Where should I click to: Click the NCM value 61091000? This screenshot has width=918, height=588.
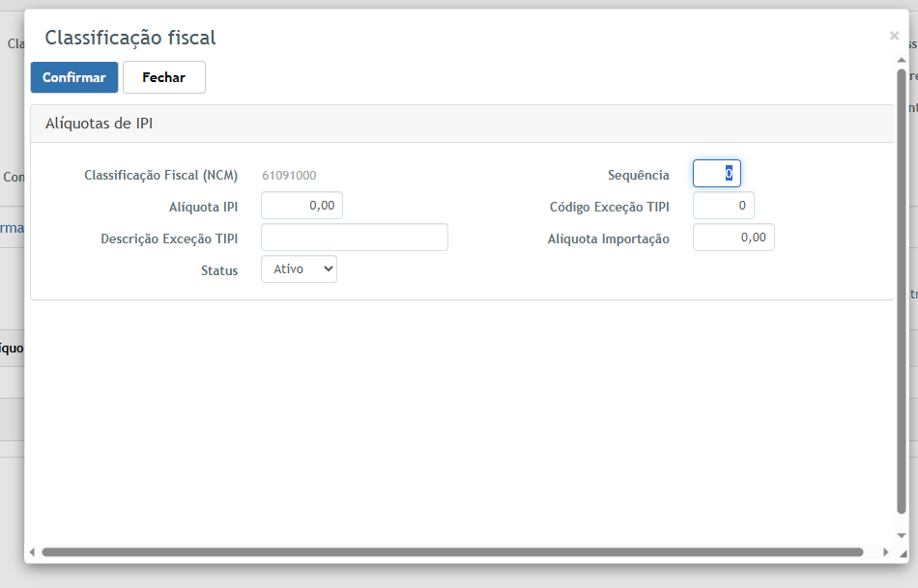pos(289,176)
